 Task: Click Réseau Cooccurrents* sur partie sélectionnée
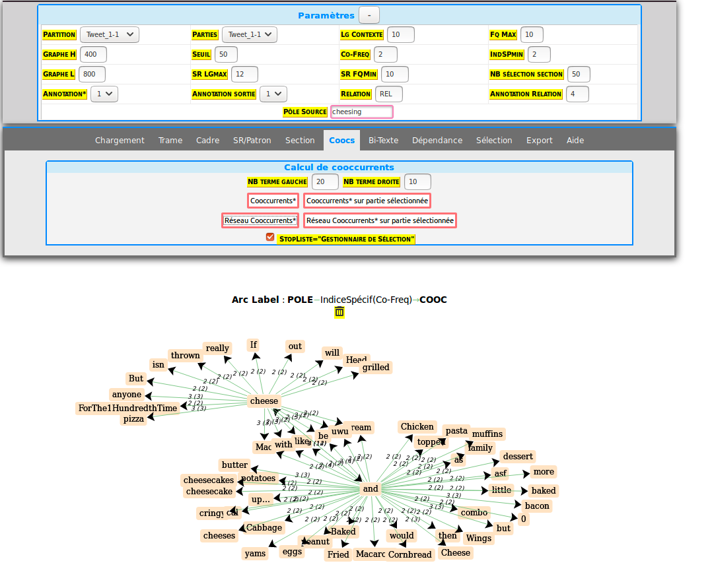click(x=380, y=220)
